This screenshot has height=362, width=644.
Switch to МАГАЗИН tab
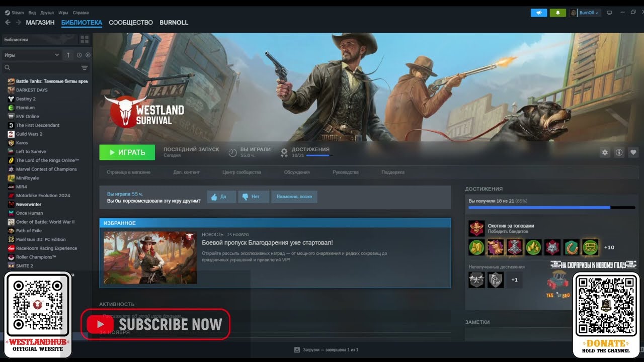coord(40,23)
